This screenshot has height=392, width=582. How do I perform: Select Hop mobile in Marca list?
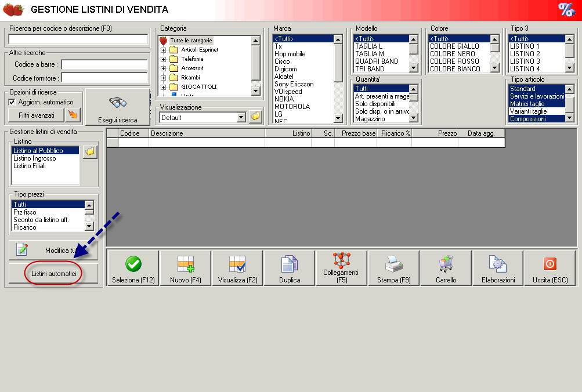(303, 54)
